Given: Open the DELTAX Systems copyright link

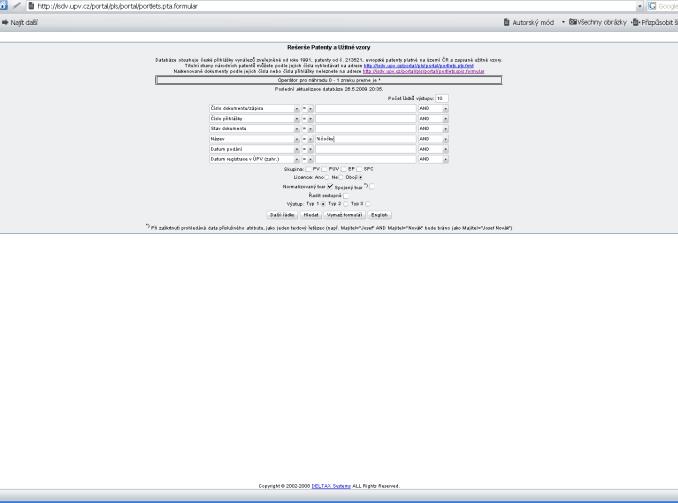Looking at the screenshot, I should coord(331,486).
